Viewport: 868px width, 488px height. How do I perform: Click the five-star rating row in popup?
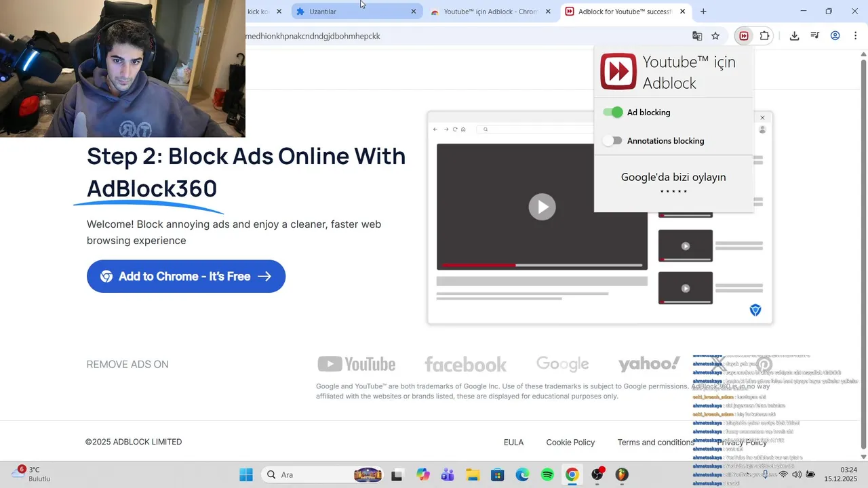(673, 192)
